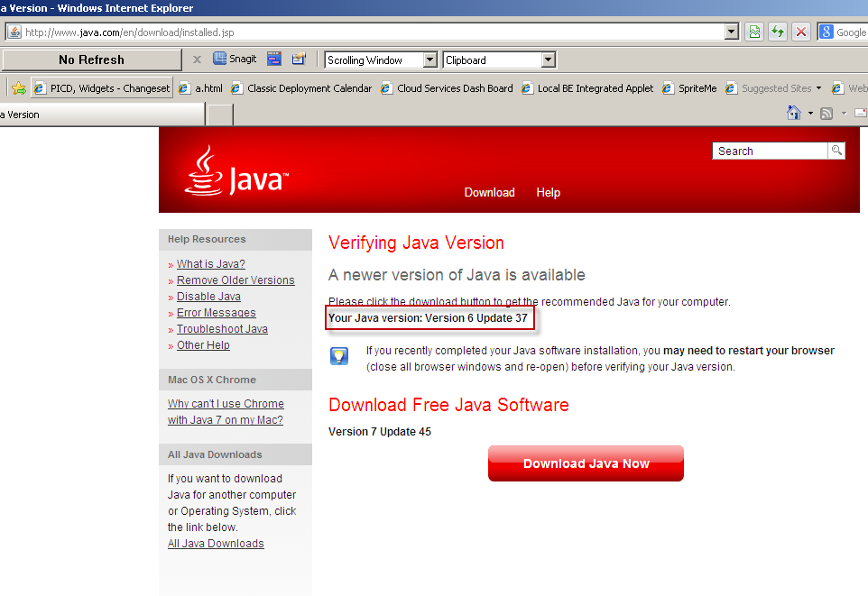Click Your Java version: Version 6 Update 37
Screen dimensions: 868x596
(x=428, y=318)
